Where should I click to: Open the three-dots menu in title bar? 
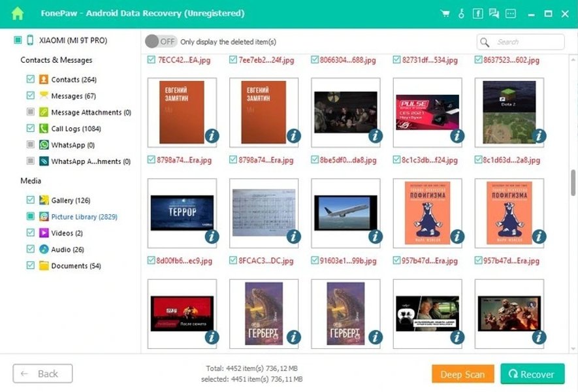510,13
